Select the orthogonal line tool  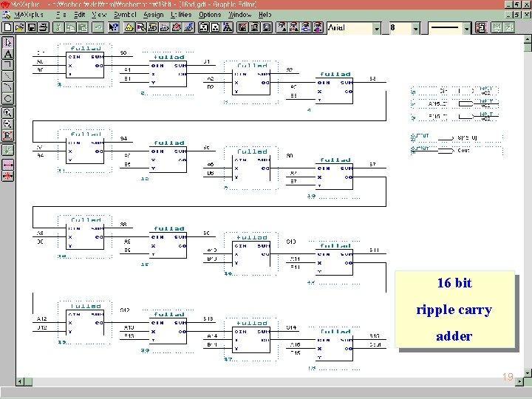coord(8,65)
